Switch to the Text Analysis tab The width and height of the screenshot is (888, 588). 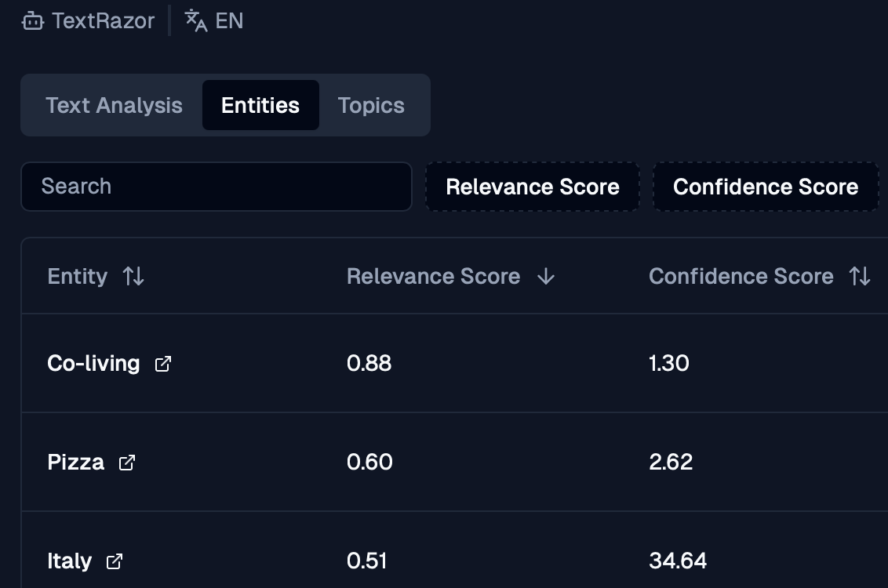[x=114, y=105]
